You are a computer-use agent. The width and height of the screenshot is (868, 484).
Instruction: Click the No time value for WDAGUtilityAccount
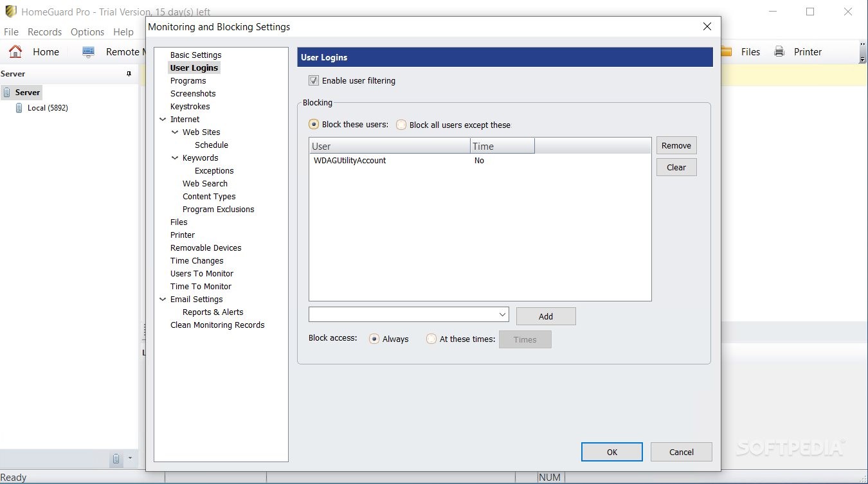tap(479, 161)
